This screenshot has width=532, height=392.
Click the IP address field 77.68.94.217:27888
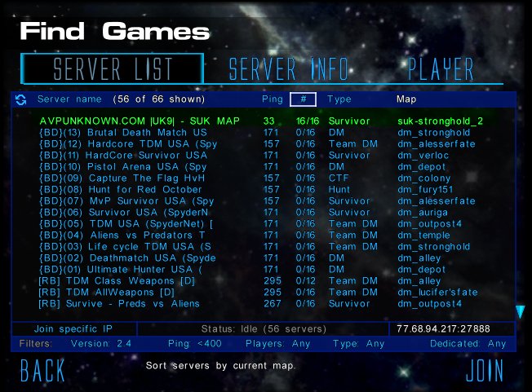tap(443, 328)
